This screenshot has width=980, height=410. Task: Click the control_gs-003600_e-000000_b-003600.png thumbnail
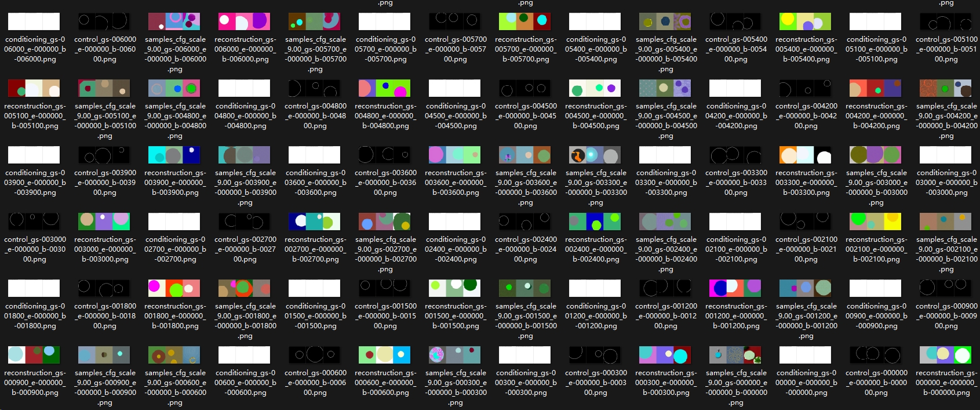tap(385, 155)
